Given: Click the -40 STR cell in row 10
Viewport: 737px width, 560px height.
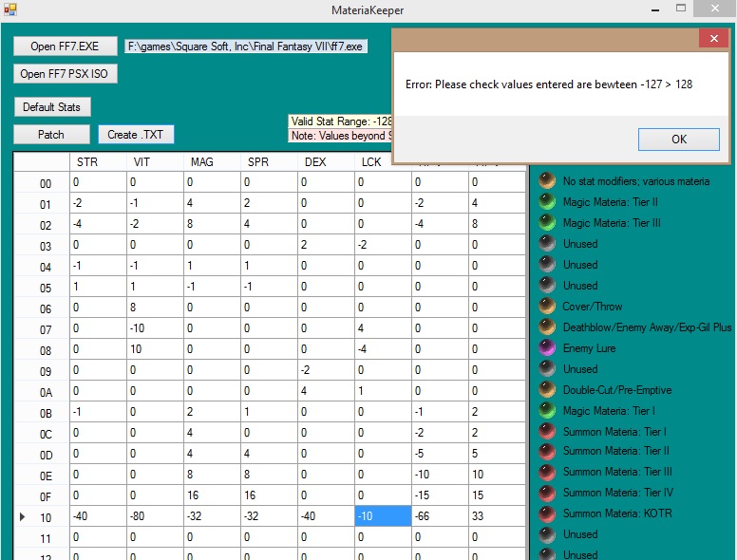Looking at the screenshot, I should pyautogui.click(x=98, y=515).
